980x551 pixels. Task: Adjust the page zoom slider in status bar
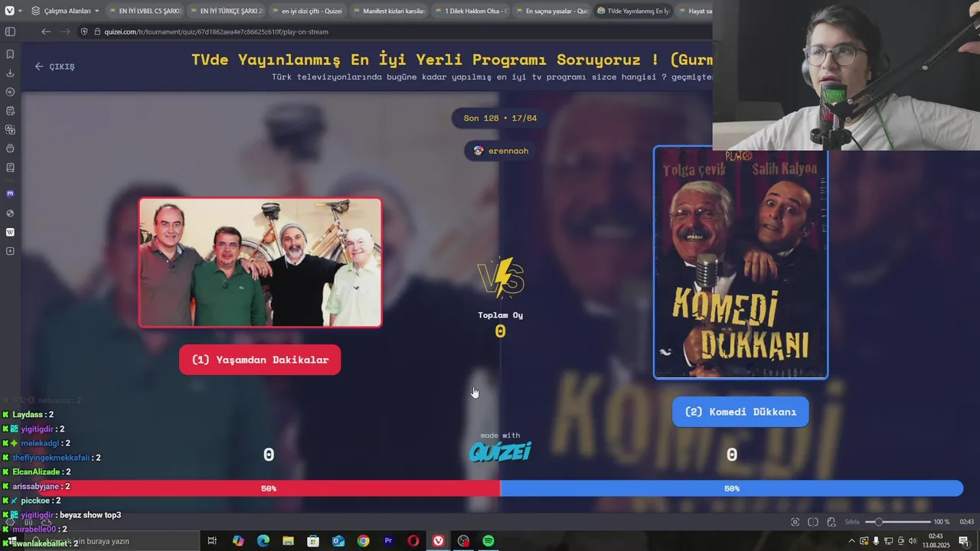pyautogui.click(x=898, y=522)
